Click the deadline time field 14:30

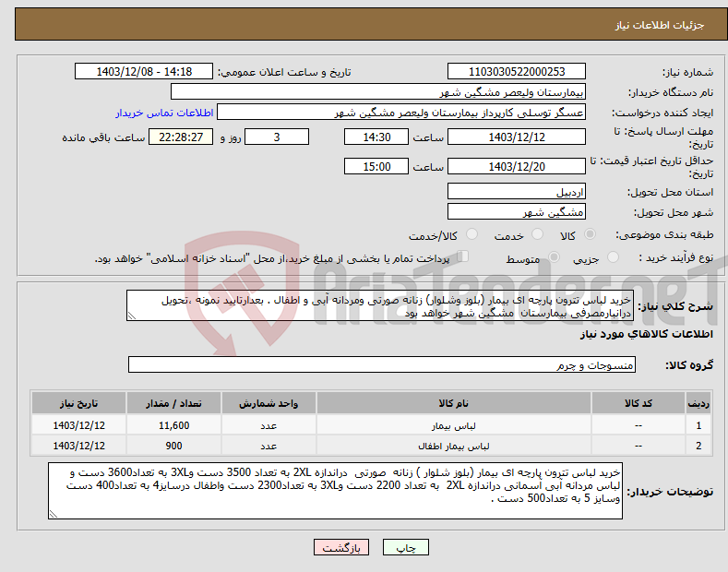[x=376, y=137]
